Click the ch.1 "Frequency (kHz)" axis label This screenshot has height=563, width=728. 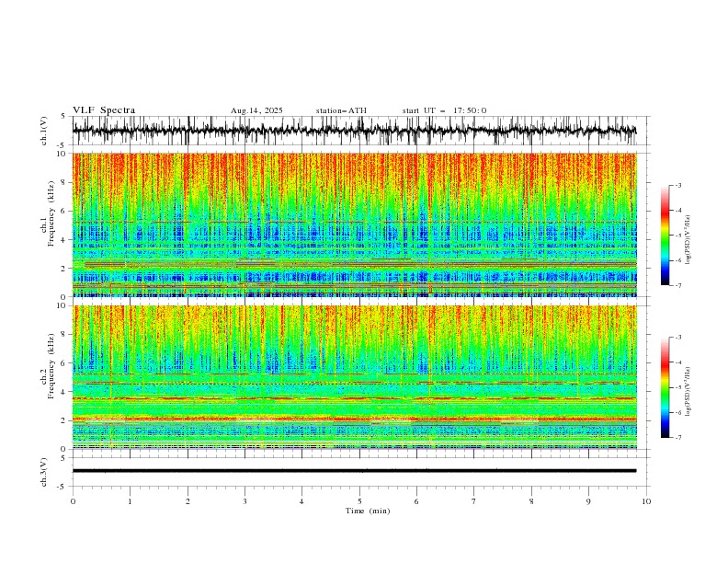click(51, 214)
